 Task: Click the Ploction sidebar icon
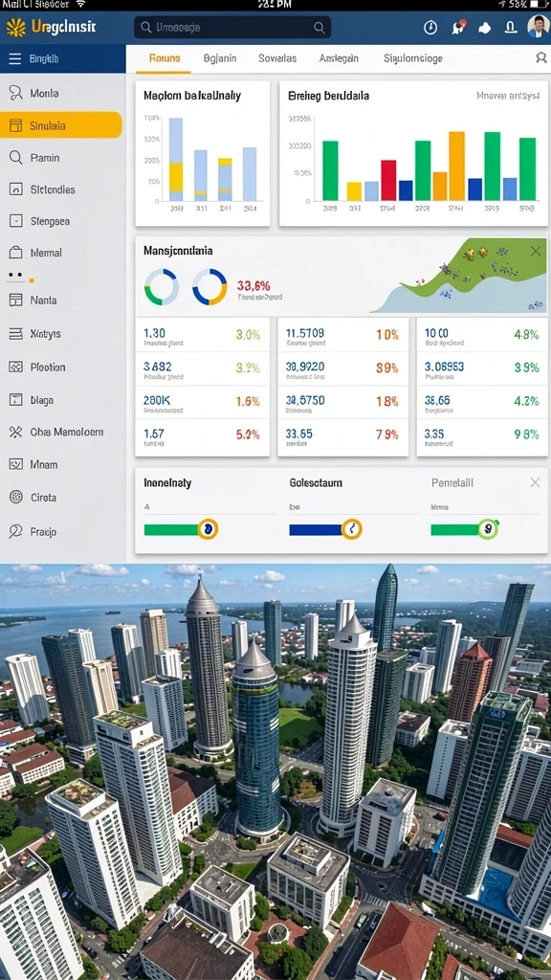[15, 367]
